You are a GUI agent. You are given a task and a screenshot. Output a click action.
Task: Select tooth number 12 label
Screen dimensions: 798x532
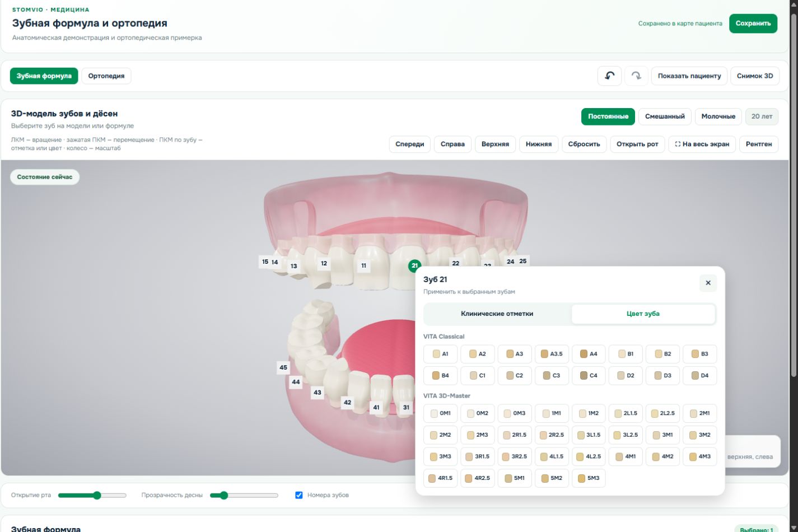tap(324, 263)
